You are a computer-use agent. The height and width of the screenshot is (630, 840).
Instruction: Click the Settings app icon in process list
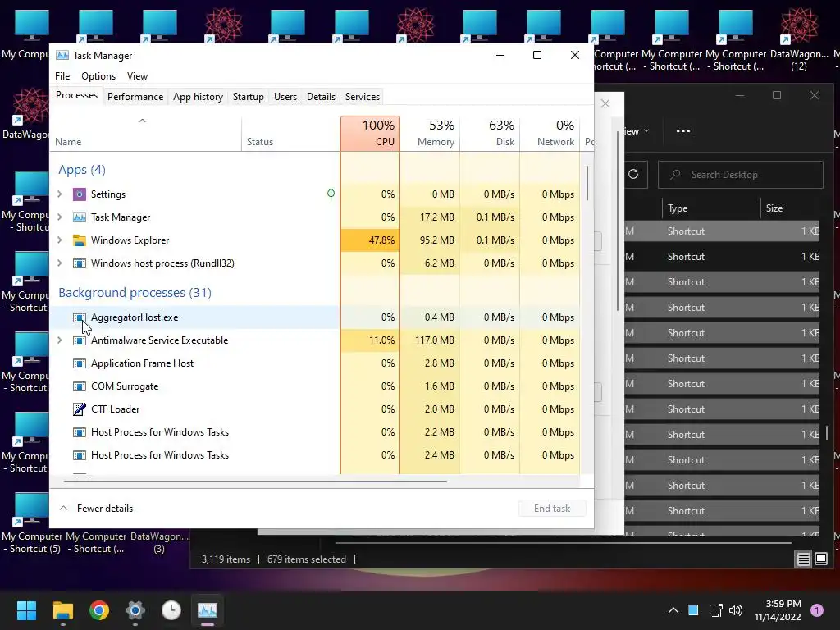[80, 194]
